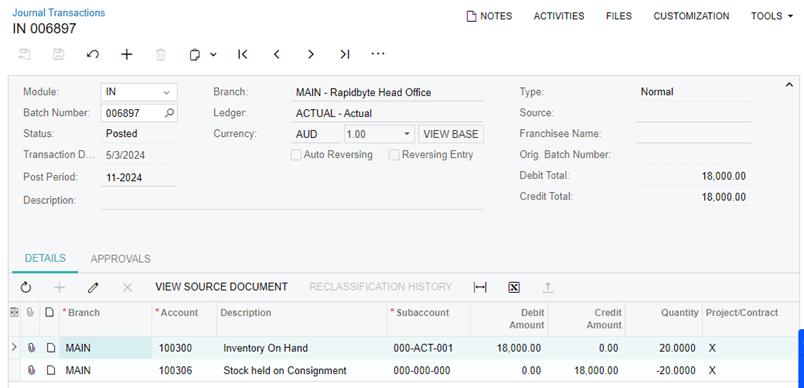This screenshot has width=804, height=388.
Task: Click the View Base button
Action: [451, 134]
